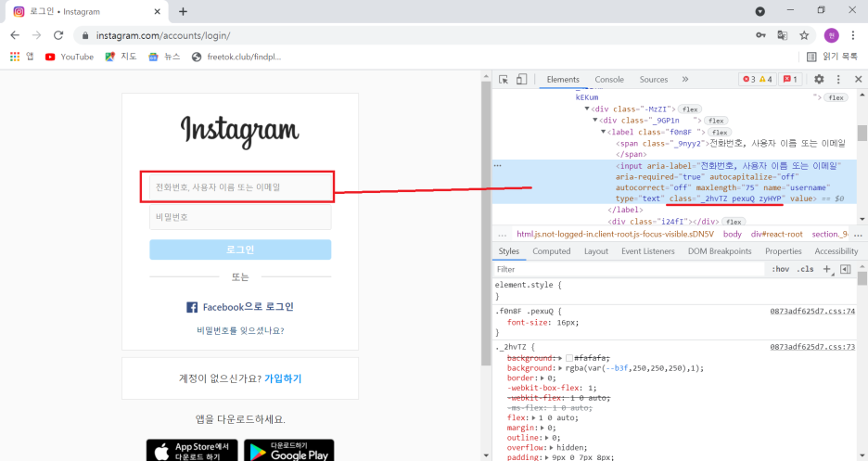Screen dimensions: 868x461
Task: Open the Event Listeners pane tab
Action: pyautogui.click(x=647, y=251)
